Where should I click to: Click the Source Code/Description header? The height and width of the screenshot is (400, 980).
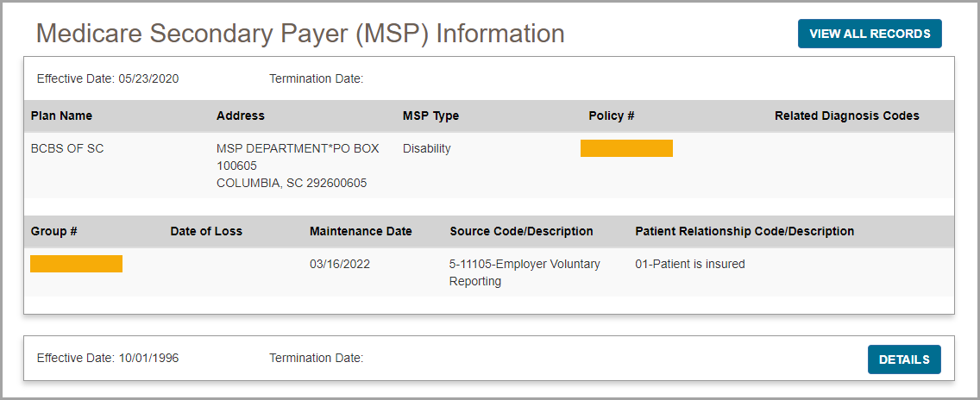(x=521, y=231)
